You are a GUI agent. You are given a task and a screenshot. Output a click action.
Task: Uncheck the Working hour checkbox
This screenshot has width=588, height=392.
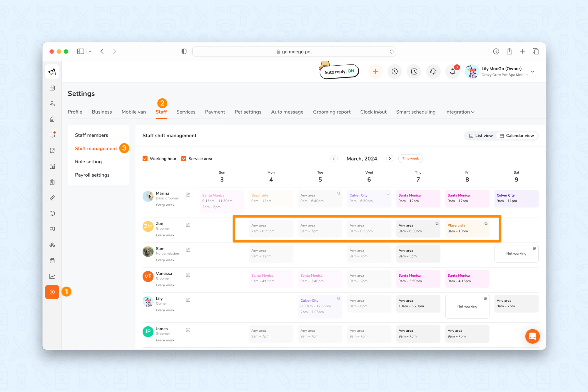[x=145, y=159]
